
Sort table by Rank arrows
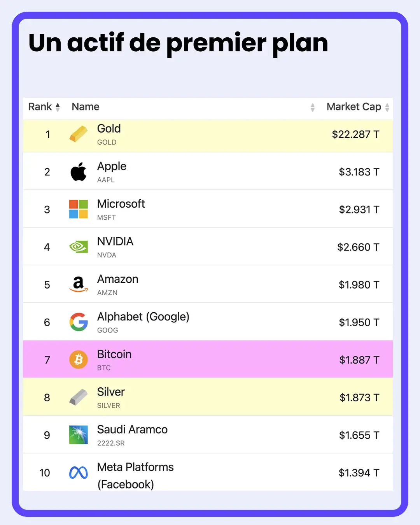pyautogui.click(x=58, y=107)
